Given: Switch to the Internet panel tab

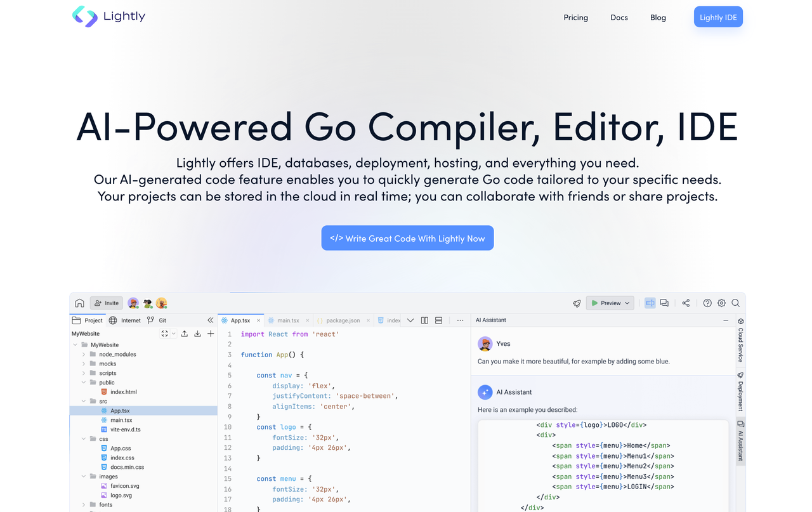Looking at the screenshot, I should [125, 320].
